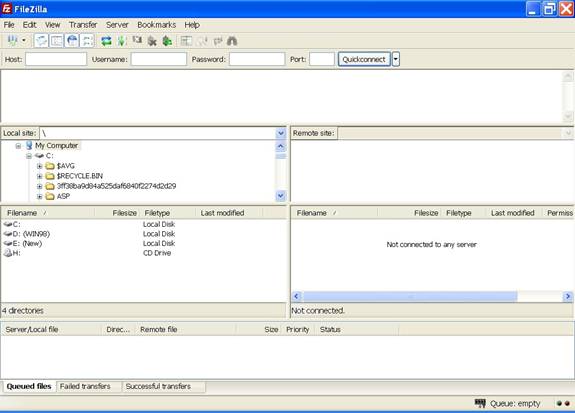
Task: Open the Edit menu
Action: [x=29, y=25]
